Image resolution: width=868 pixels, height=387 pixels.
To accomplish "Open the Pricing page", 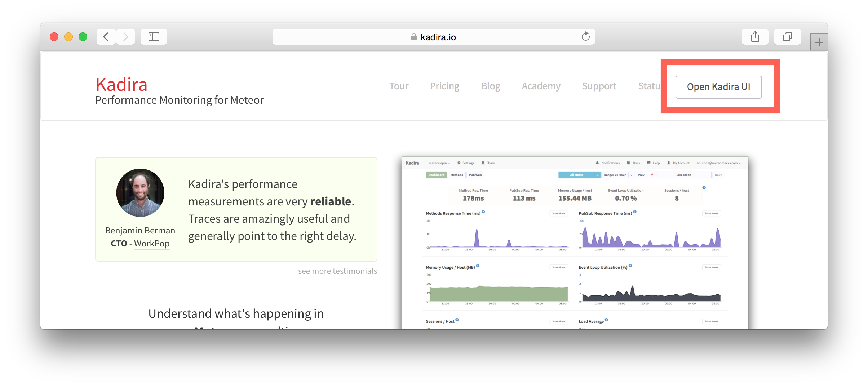I will tap(445, 86).
